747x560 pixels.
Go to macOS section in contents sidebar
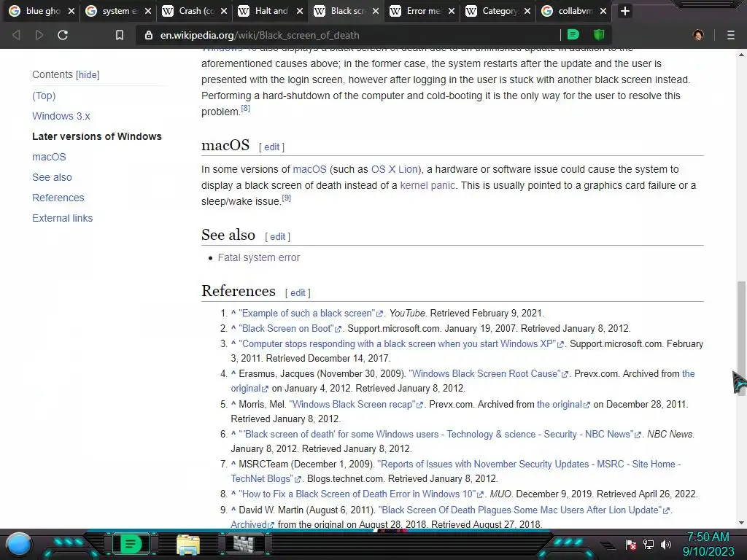click(49, 157)
